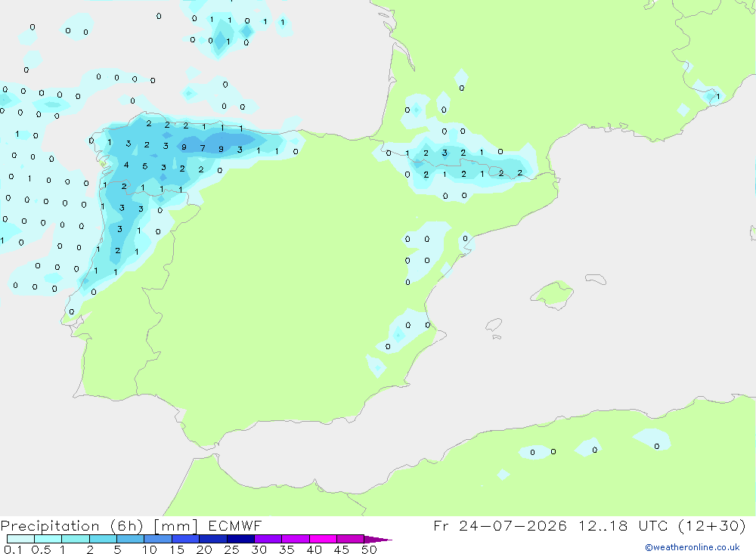The image size is (756, 554).
Task: Click the 25–30 mm navy legend swatch
Action: coord(240,539)
